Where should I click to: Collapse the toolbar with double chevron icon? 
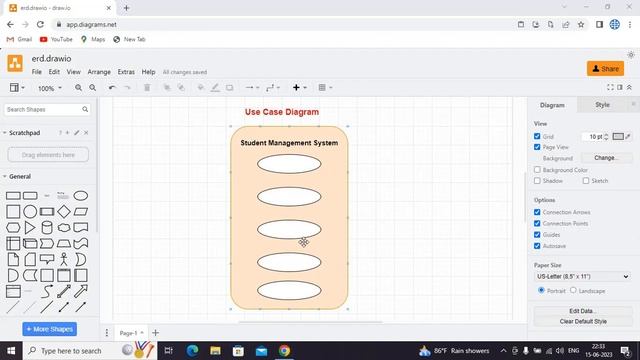(629, 87)
